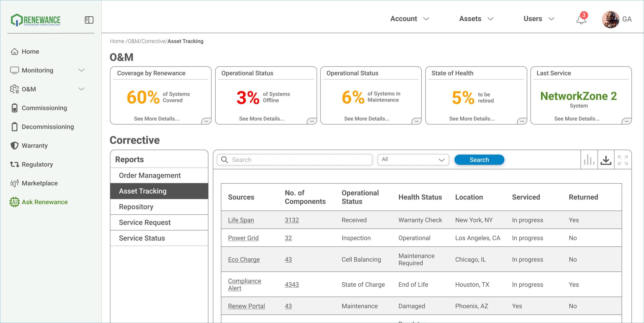This screenshot has height=323, width=644.
Task: Minimize the Systems Offline card
Action: [312, 121]
